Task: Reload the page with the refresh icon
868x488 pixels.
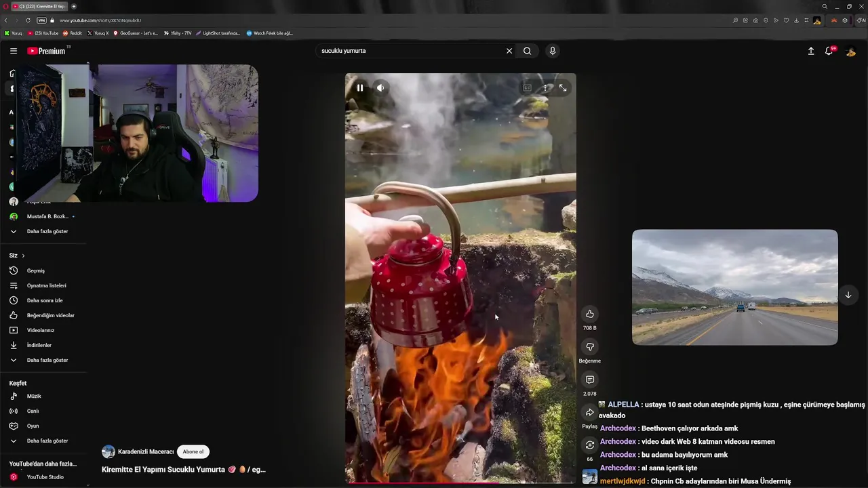Action: pyautogui.click(x=28, y=20)
